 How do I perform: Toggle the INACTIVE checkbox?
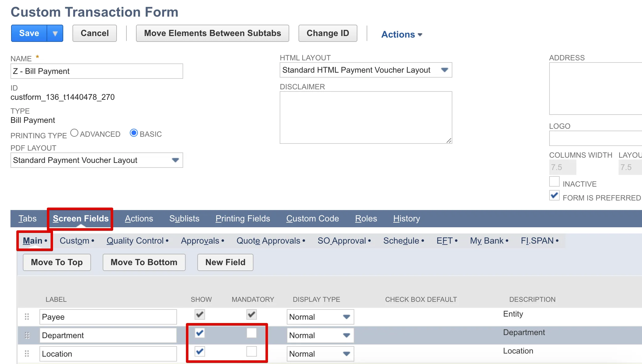554,182
